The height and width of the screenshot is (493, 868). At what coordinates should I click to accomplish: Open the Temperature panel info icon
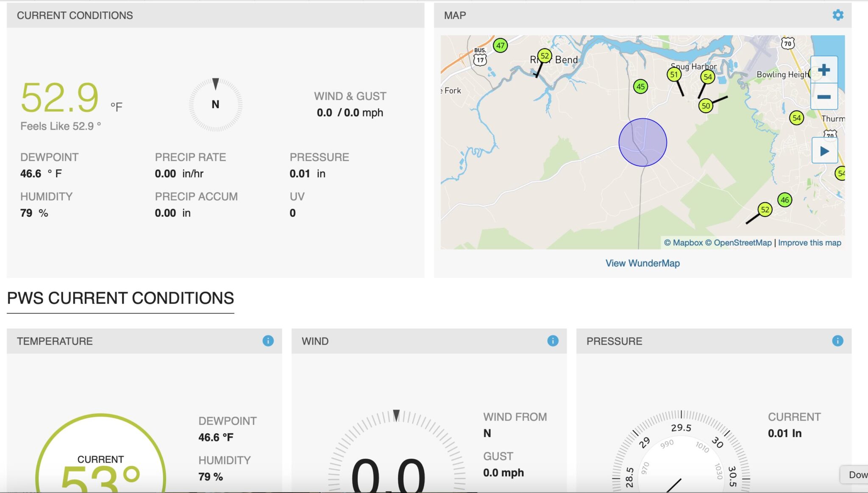coord(268,340)
